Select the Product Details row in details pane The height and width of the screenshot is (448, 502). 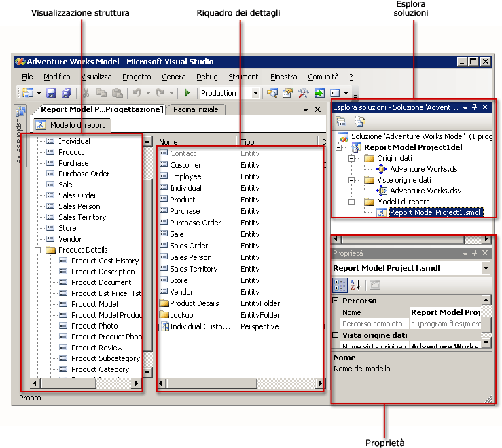pos(194,303)
